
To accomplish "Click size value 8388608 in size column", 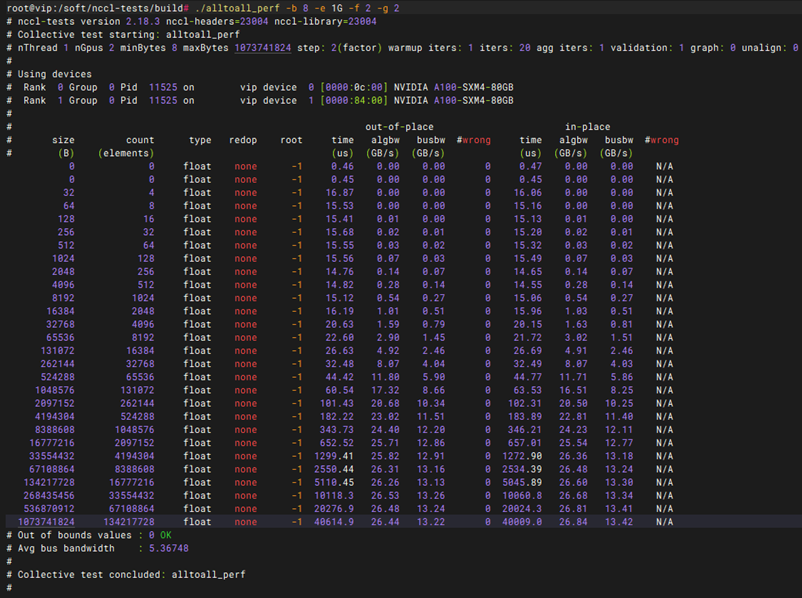I will pos(55,430).
